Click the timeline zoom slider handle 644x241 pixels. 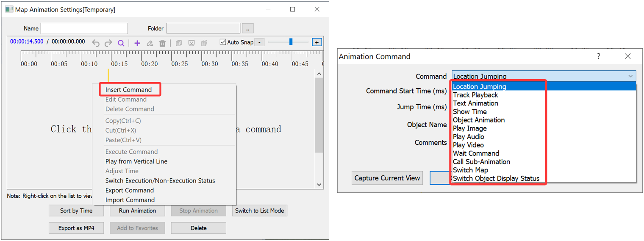click(291, 42)
